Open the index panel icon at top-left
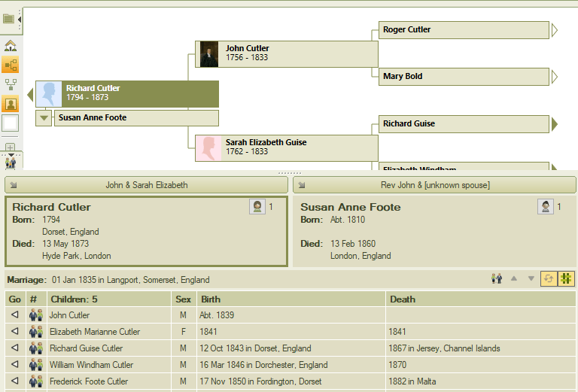This screenshot has width=578, height=392. click(9, 19)
